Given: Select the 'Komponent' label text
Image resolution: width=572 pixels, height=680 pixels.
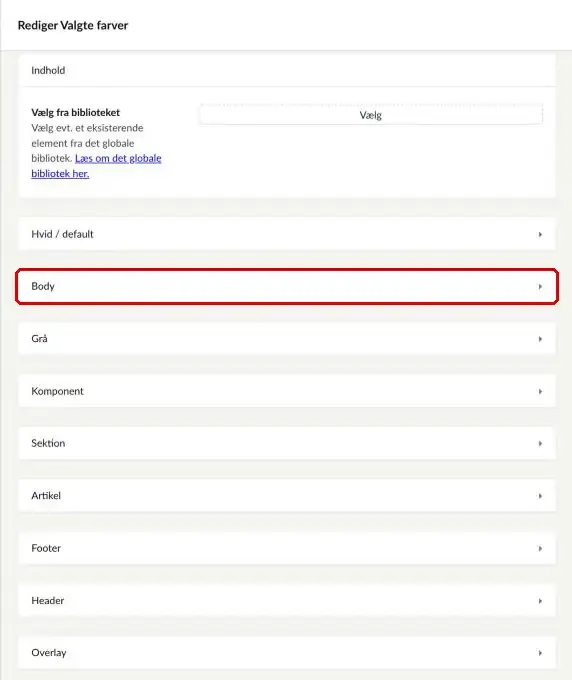Looking at the screenshot, I should tap(57, 391).
